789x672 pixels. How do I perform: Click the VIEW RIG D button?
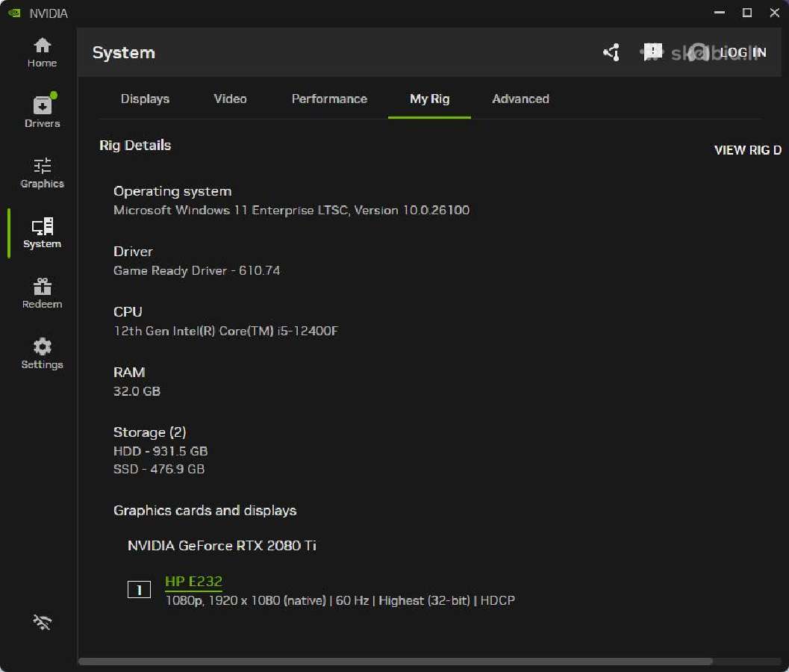pos(748,150)
